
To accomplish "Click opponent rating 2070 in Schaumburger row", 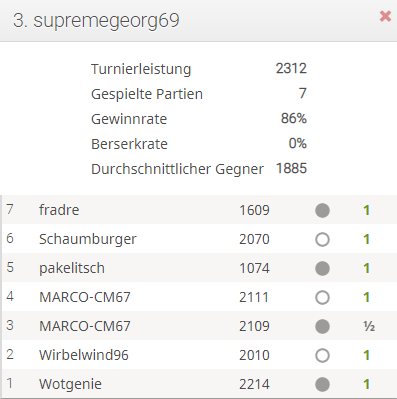I will pos(254,239).
